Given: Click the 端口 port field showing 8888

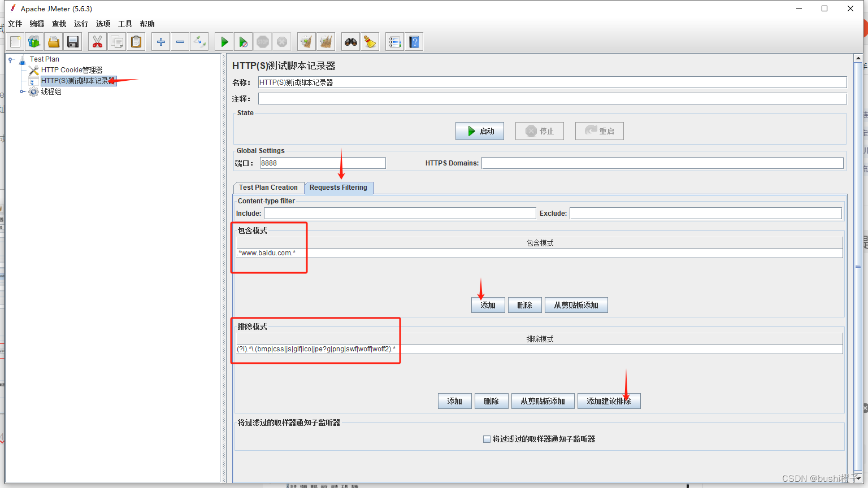Looking at the screenshot, I should click(323, 163).
